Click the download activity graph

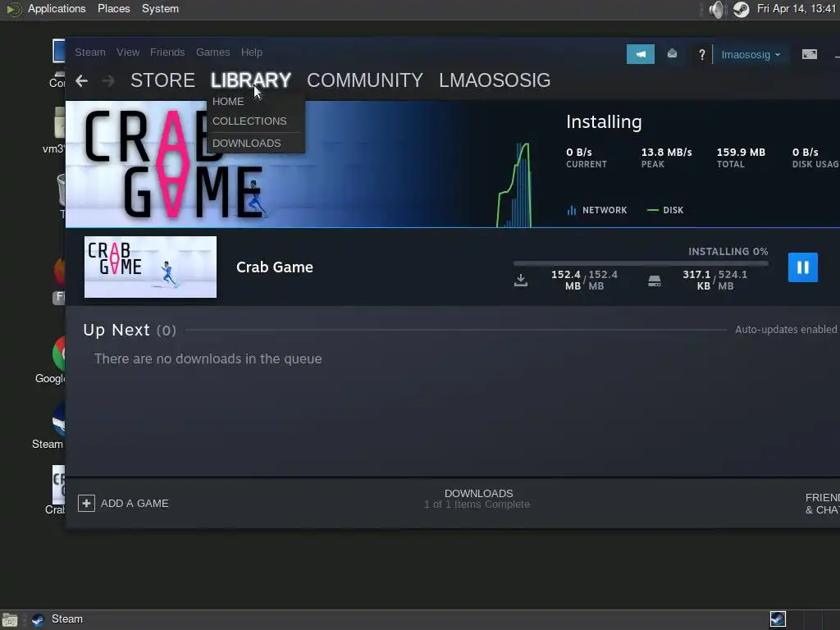[514, 185]
